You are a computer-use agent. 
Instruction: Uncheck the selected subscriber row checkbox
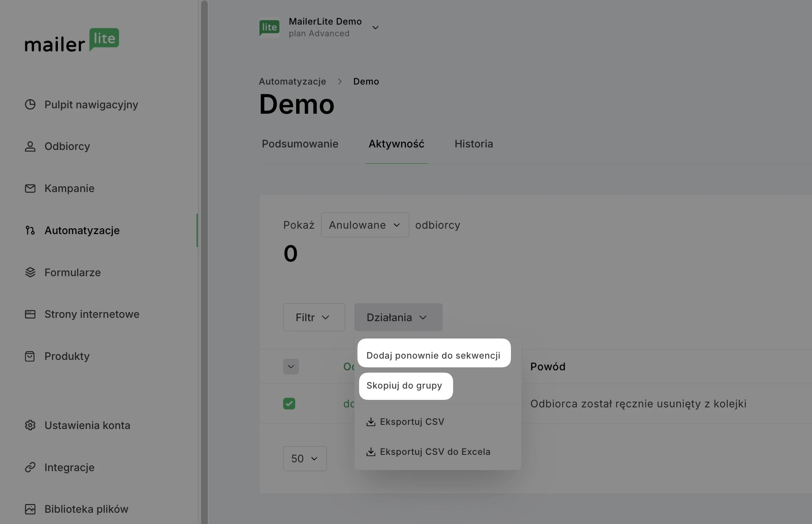pos(289,404)
